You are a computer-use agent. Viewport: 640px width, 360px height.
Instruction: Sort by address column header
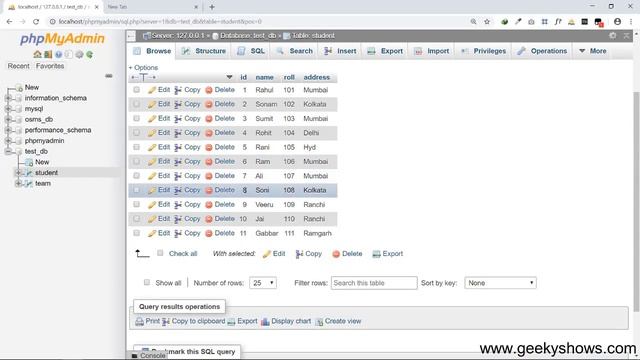[x=317, y=77]
